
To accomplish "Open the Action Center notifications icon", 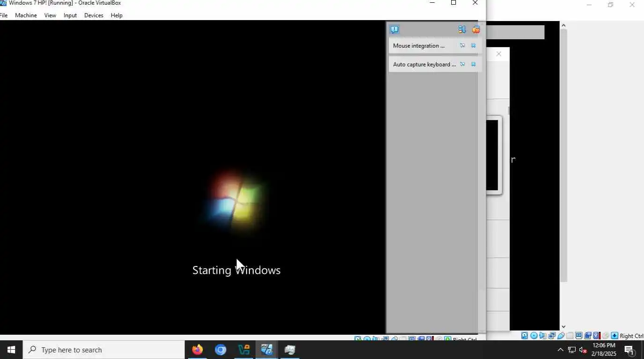I will pyautogui.click(x=629, y=350).
